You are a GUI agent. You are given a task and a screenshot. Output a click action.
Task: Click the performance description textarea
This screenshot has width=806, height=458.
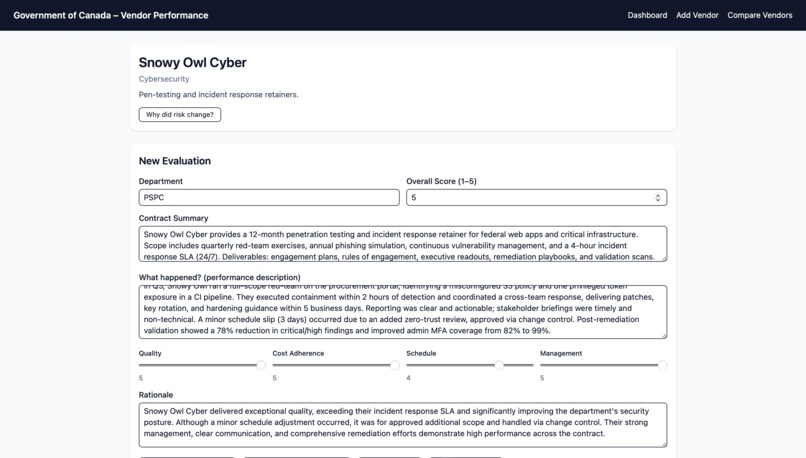point(403,312)
